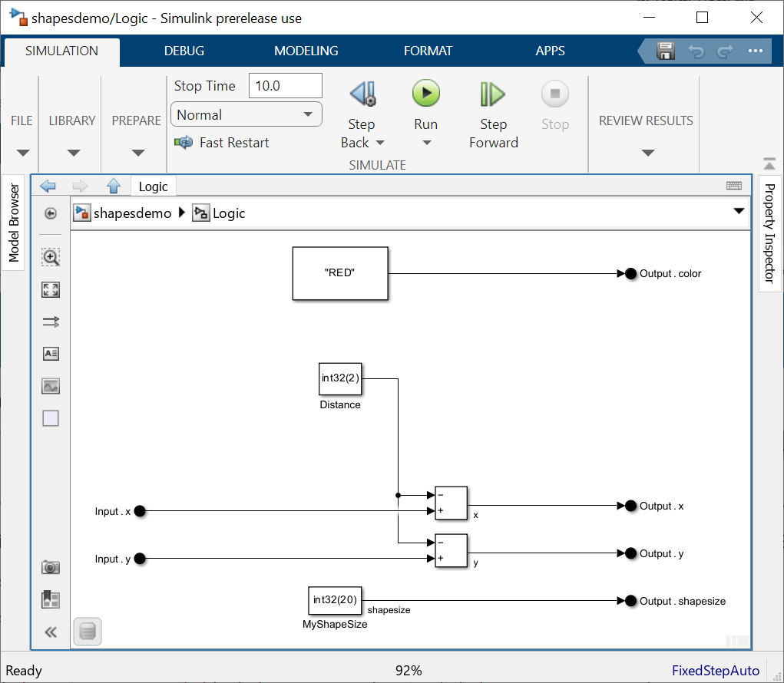Click the Step Back icon
The height and width of the screenshot is (683, 784).
tap(363, 94)
